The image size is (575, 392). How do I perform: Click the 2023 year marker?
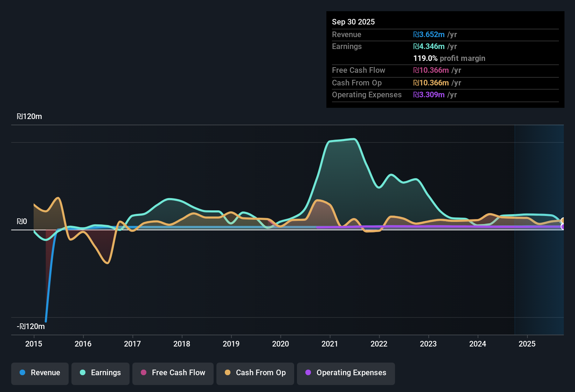tap(428, 344)
